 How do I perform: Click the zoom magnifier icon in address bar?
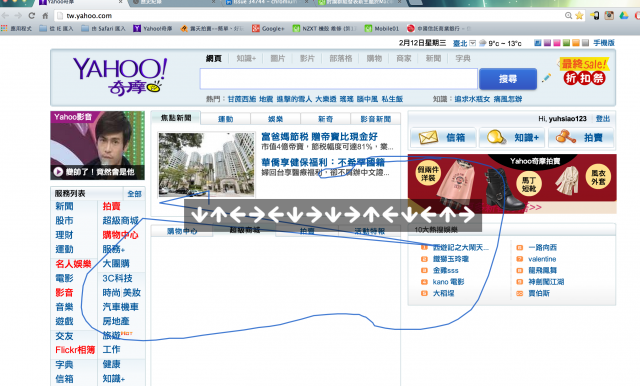coord(568,16)
